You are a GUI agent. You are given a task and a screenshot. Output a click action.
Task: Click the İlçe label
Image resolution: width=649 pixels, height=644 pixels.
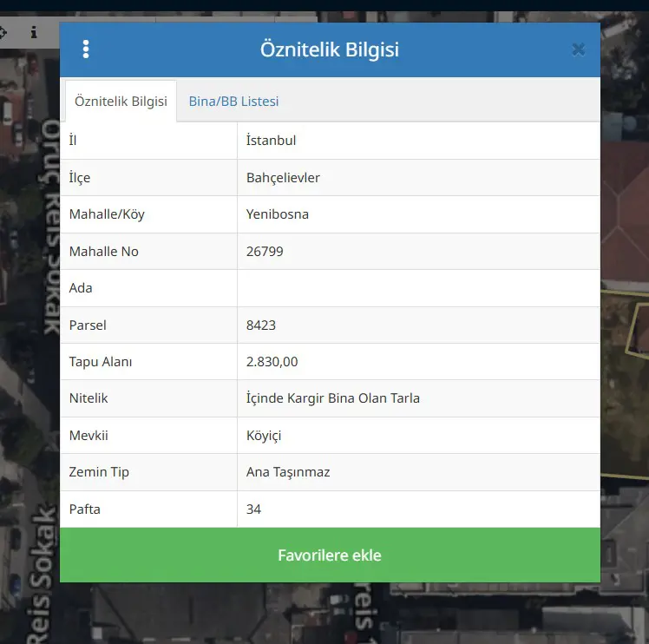tap(80, 178)
